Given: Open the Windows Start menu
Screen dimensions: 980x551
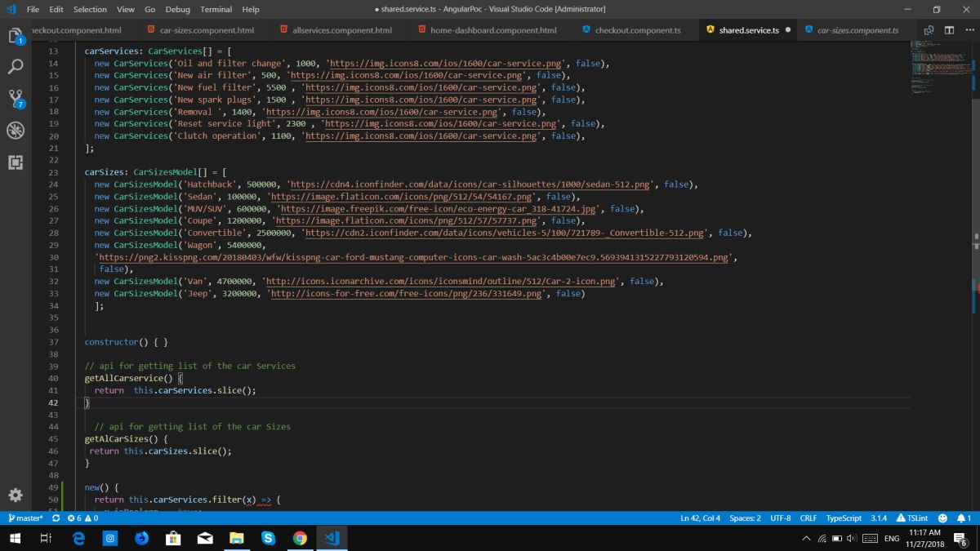Looking at the screenshot, I should 16,538.
